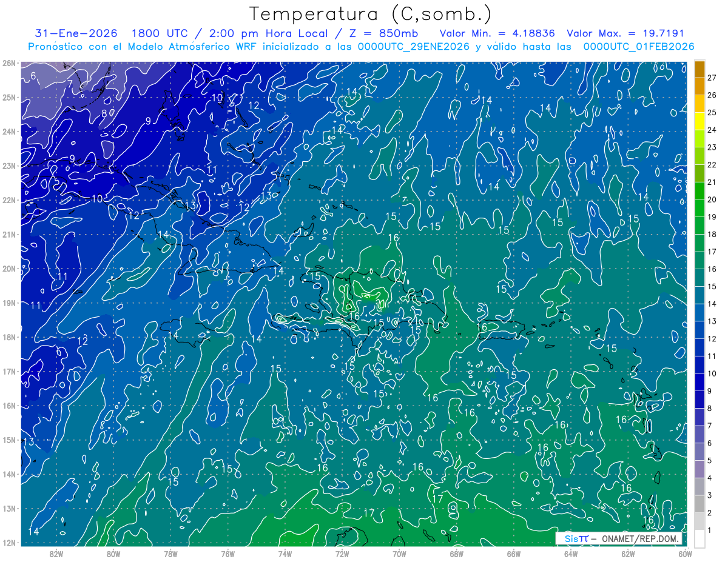The width and height of the screenshot is (728, 562).
Task: Click the 13N latitude axis label
Action: coord(9,509)
